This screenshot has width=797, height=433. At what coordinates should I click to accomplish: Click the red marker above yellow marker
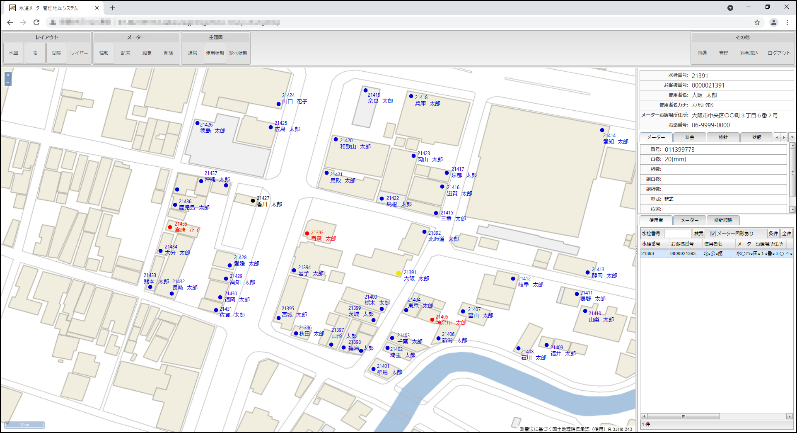[306, 233]
